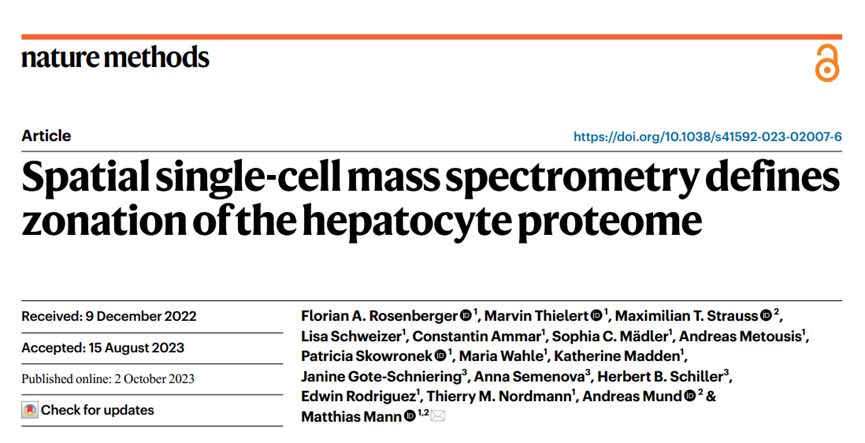865x443 pixels.
Task: Click the Received: 9 December 2022 date
Action: (x=109, y=316)
